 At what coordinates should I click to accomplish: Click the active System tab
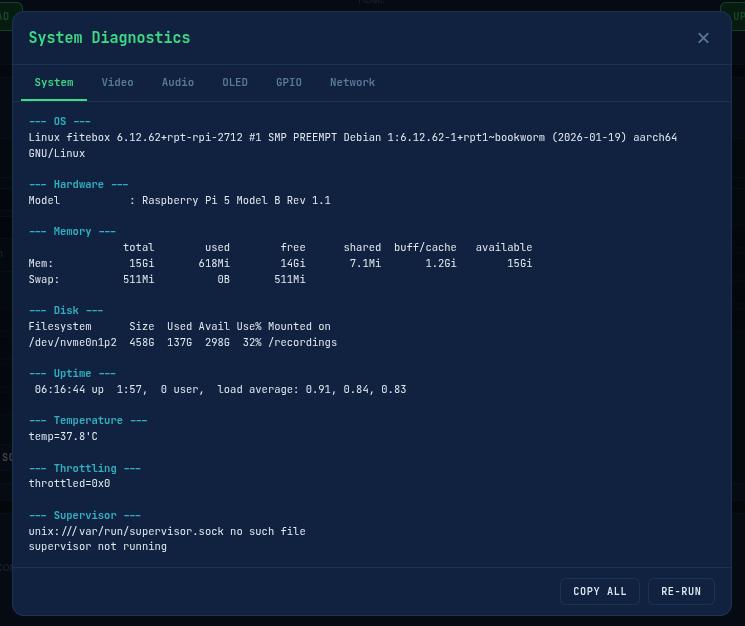pyautogui.click(x=54, y=82)
